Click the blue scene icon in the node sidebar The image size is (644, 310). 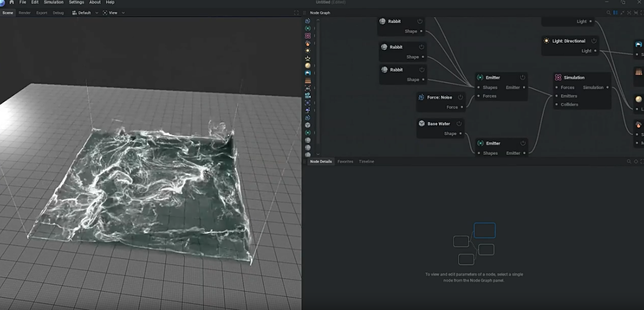308,73
